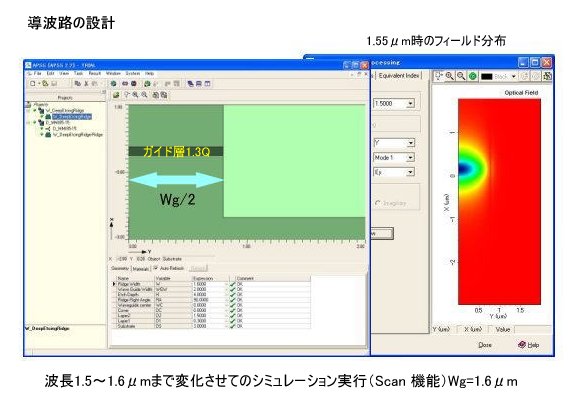Screen dimensions: 568x407
Task: Open the Result menu
Action: 95,73
